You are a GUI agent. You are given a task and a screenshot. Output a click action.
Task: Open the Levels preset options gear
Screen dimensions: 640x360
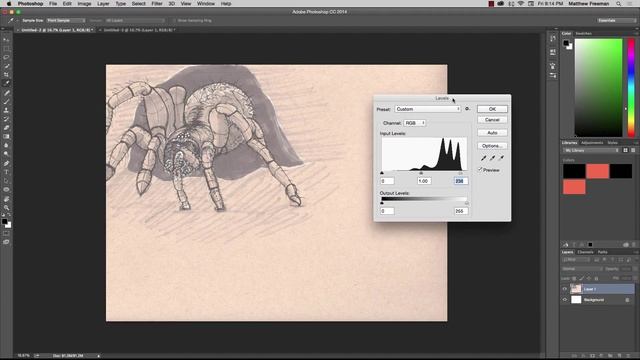[x=468, y=109]
